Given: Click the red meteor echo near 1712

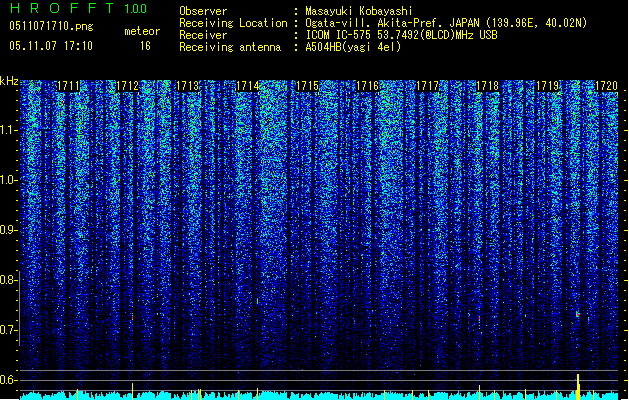Looking at the screenshot, I should (132, 317).
